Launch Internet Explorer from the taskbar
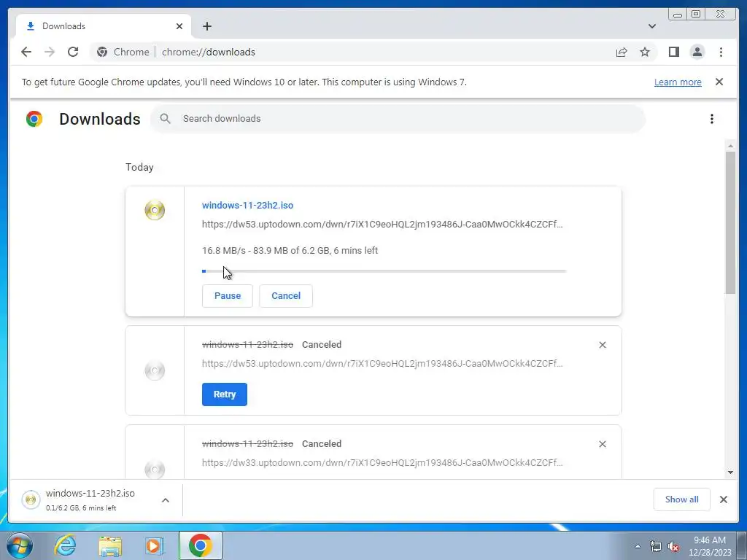 click(x=65, y=545)
